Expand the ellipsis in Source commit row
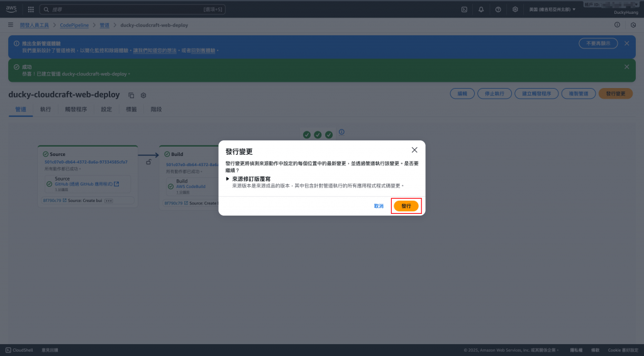 pyautogui.click(x=108, y=201)
